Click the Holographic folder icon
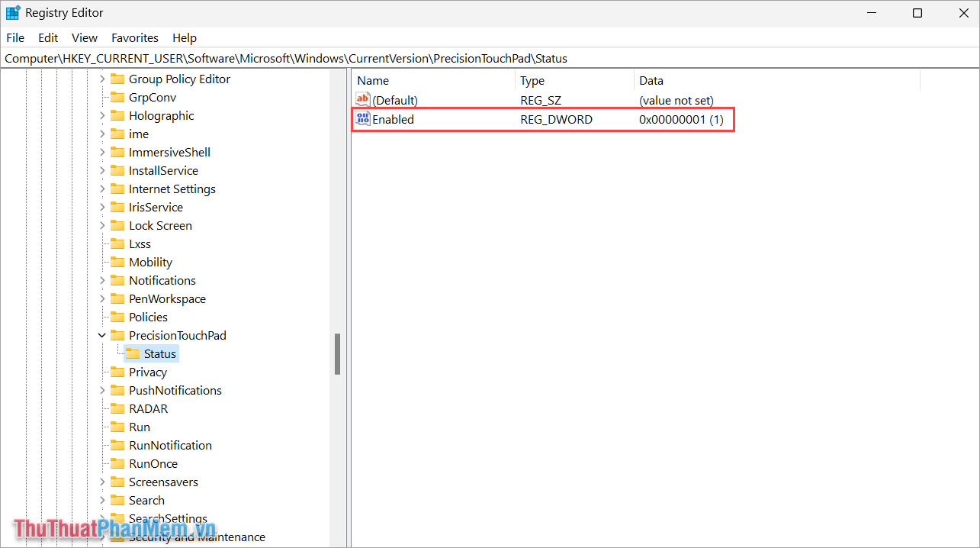 click(117, 116)
